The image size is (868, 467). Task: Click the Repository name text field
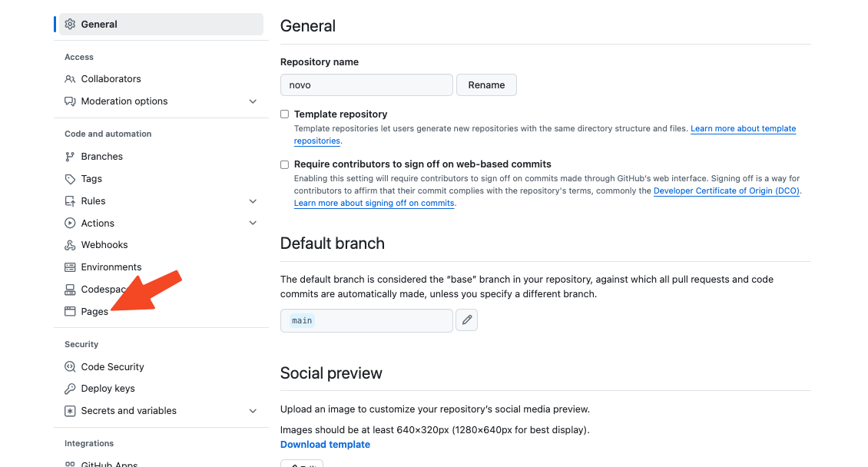[x=366, y=85]
